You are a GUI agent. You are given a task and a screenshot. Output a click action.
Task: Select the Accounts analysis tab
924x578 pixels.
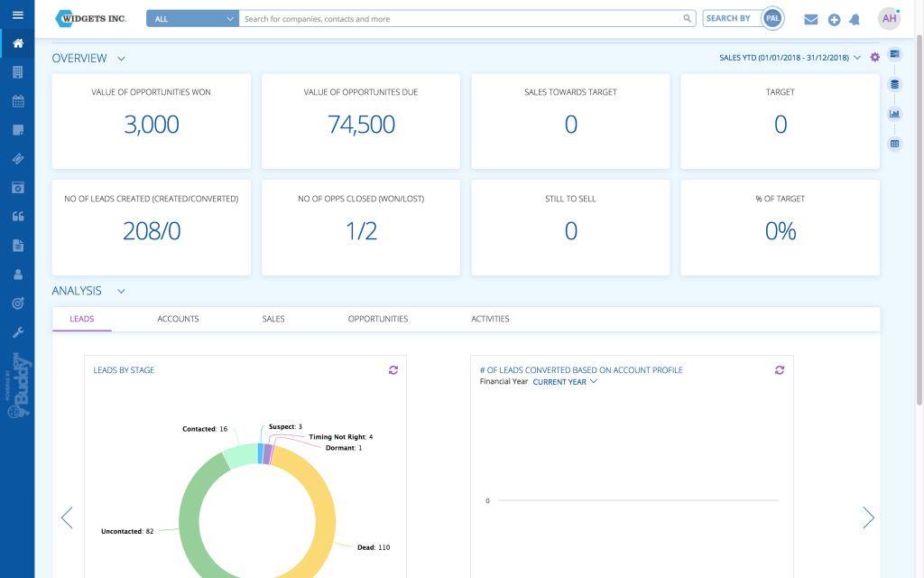[x=178, y=319]
